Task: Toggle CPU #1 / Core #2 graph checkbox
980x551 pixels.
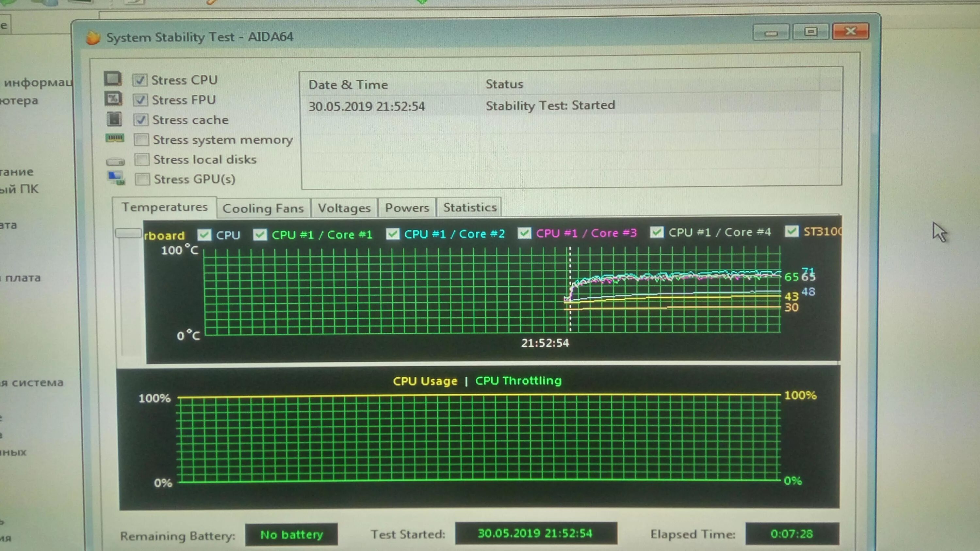Action: pos(393,233)
